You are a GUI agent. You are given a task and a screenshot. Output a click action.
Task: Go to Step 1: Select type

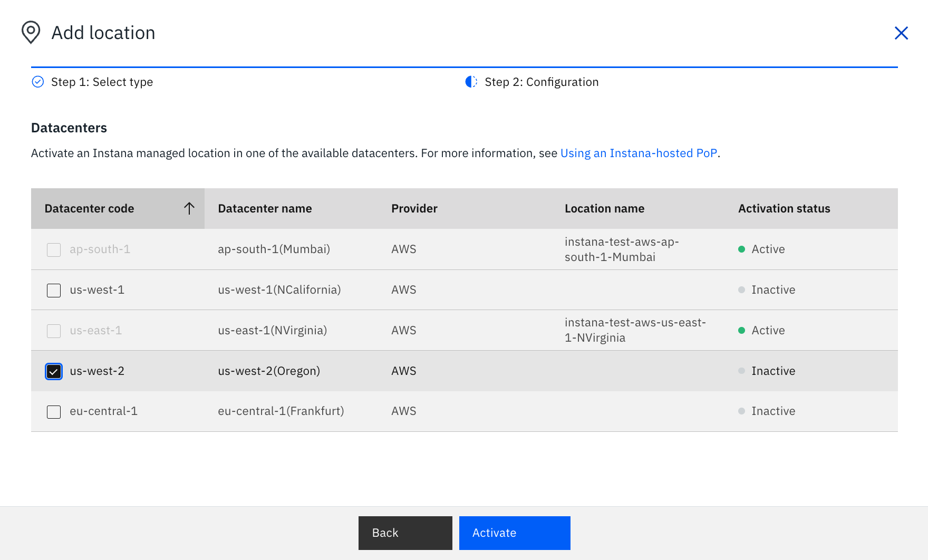click(x=102, y=82)
